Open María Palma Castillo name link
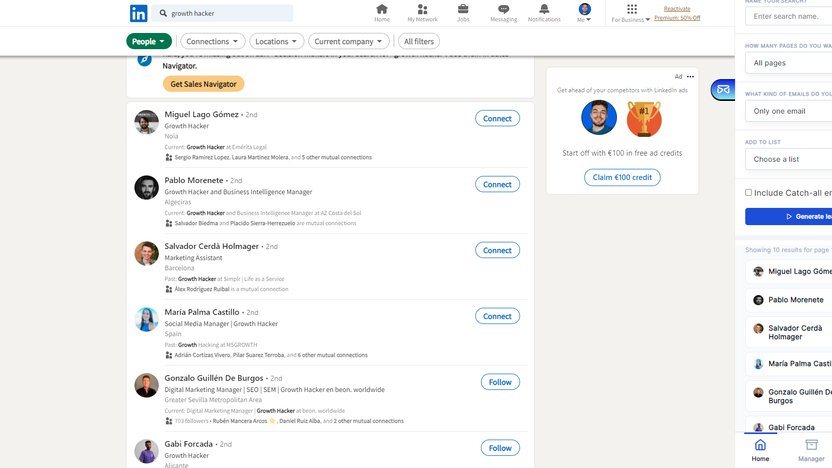 click(202, 312)
